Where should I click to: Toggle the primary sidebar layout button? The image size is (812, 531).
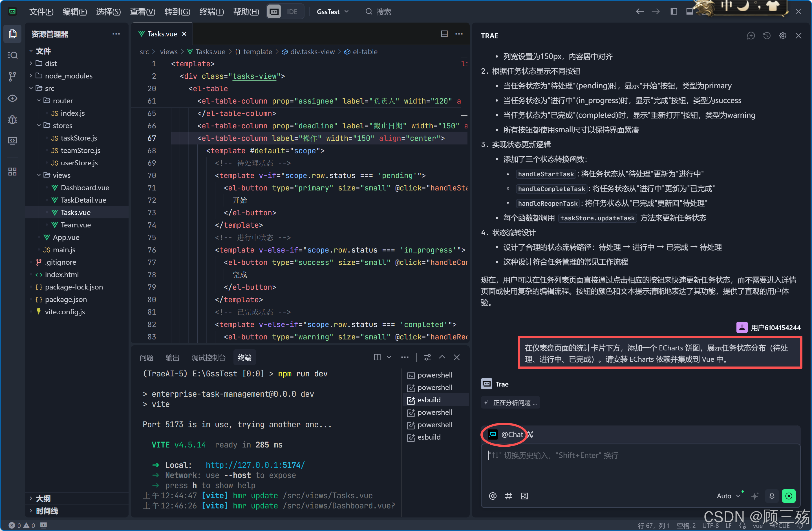pos(674,12)
